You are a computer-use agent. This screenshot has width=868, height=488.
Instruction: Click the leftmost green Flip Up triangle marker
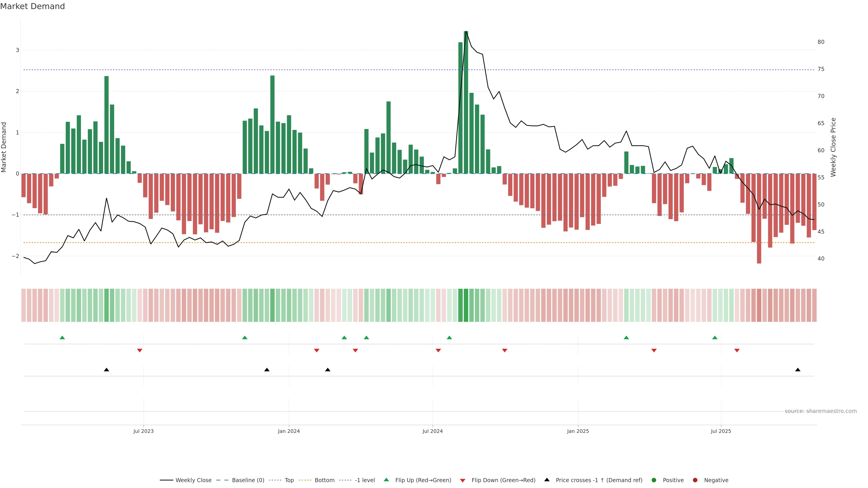coord(62,338)
